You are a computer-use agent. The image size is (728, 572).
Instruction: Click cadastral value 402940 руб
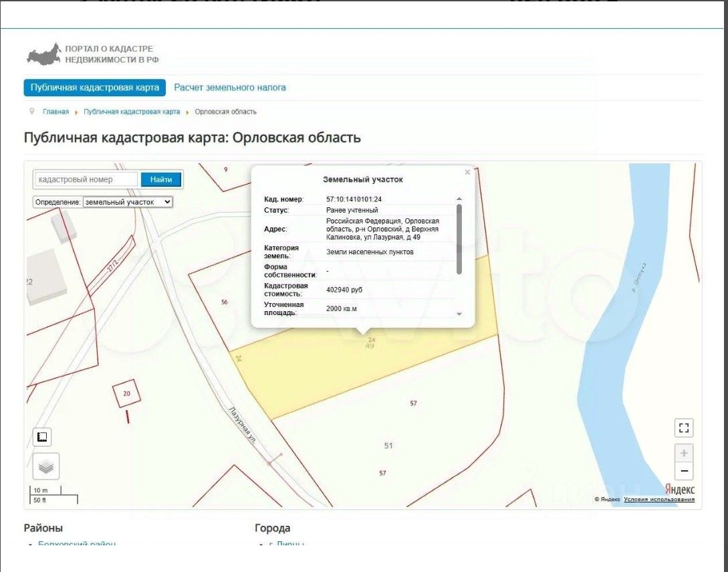(x=344, y=290)
